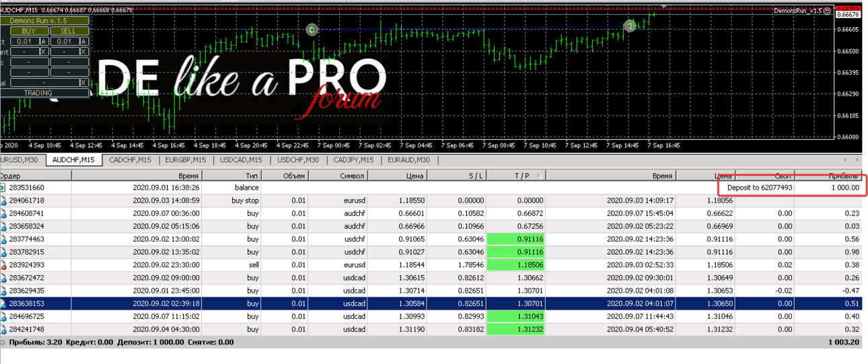Sort by the Объем column header
868x364 pixels.
[x=285, y=176]
